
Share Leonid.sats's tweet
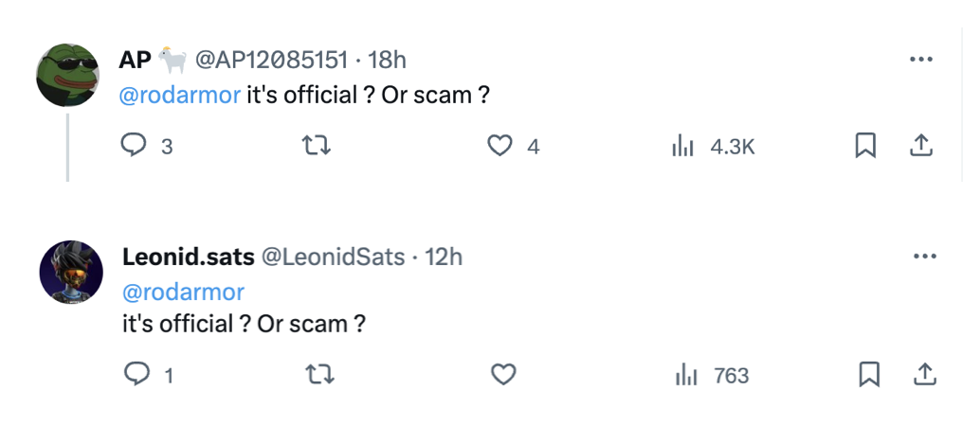pos(924,375)
